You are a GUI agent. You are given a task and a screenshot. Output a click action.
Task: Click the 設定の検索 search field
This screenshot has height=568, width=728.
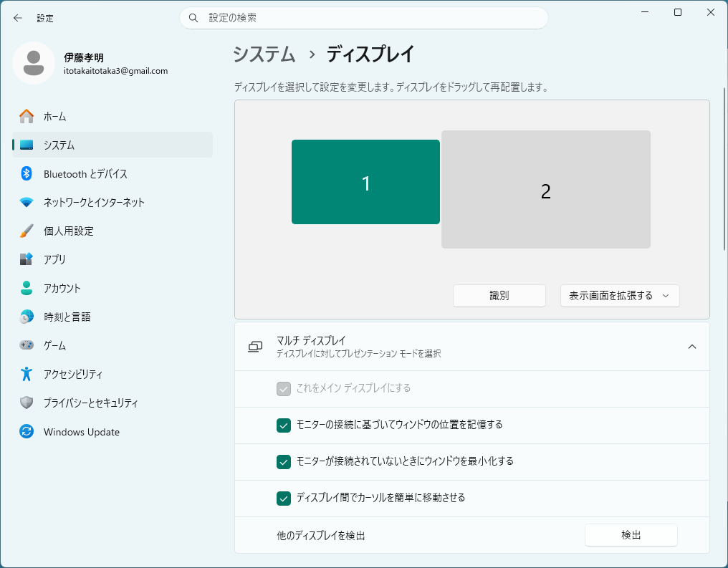click(x=363, y=18)
